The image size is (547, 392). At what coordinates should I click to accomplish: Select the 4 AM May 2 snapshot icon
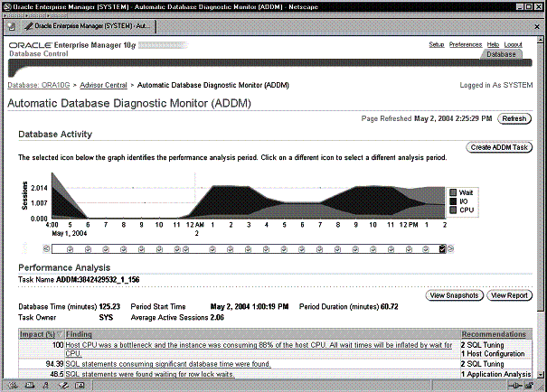[266, 249]
